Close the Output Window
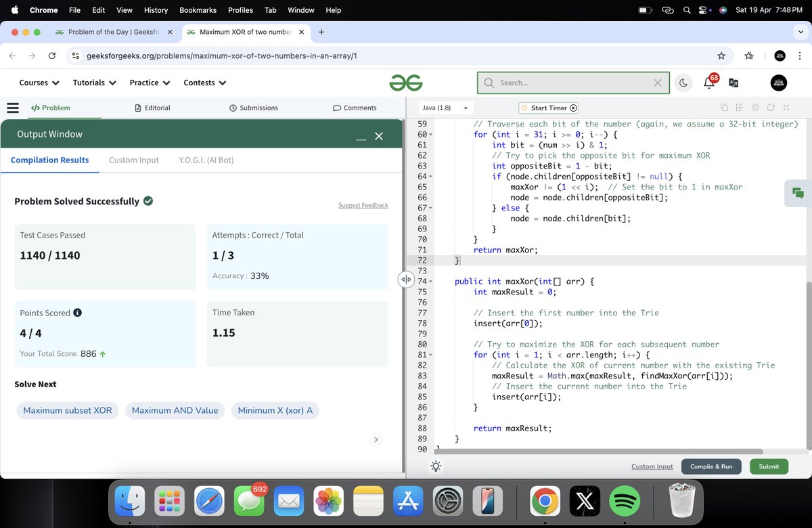Viewport: 812px width, 528px height. (379, 136)
